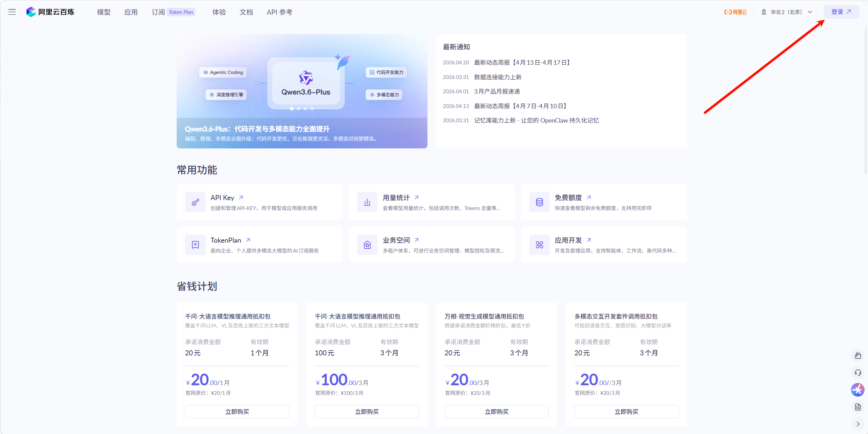Click 立即购买 for 多模态交互 package
The height and width of the screenshot is (434, 868).
tap(626, 412)
